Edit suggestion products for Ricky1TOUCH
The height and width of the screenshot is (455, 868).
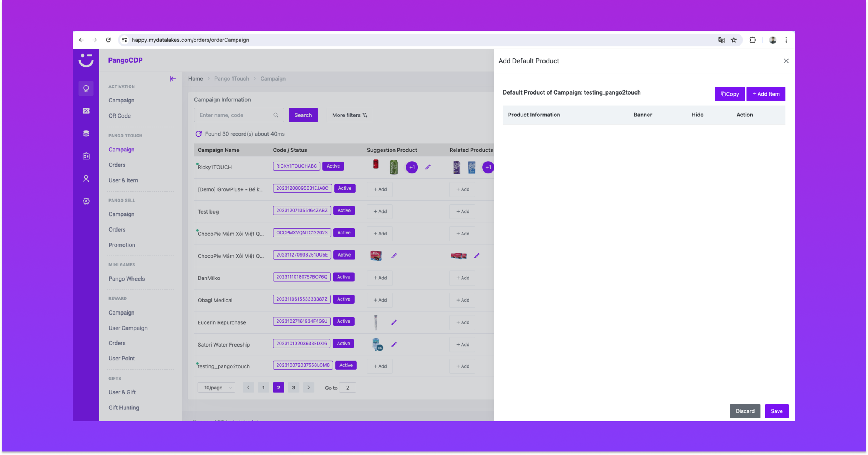pyautogui.click(x=428, y=167)
